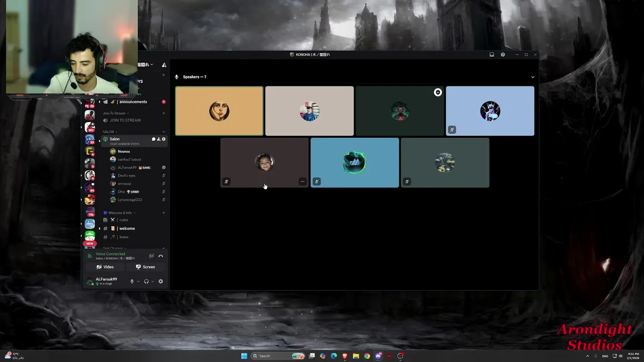Open server name dropdown menu
Viewport: 644px width, 362px height.
pos(146,65)
